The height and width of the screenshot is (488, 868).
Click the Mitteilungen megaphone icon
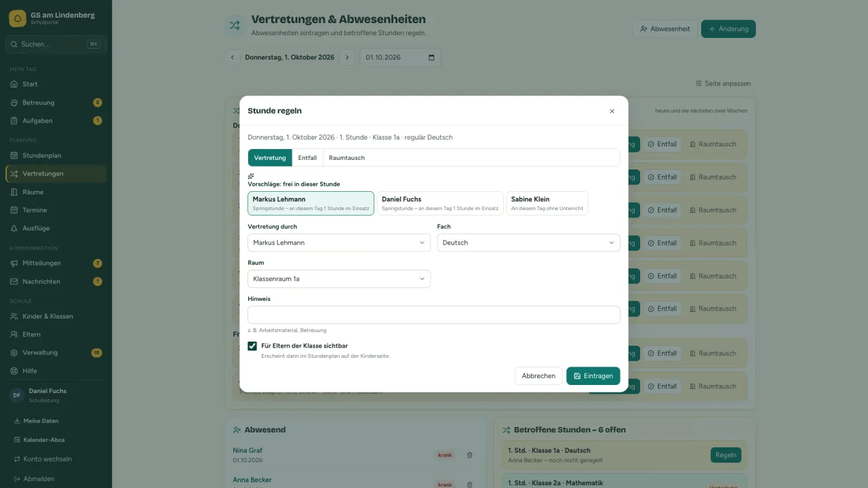(14, 263)
